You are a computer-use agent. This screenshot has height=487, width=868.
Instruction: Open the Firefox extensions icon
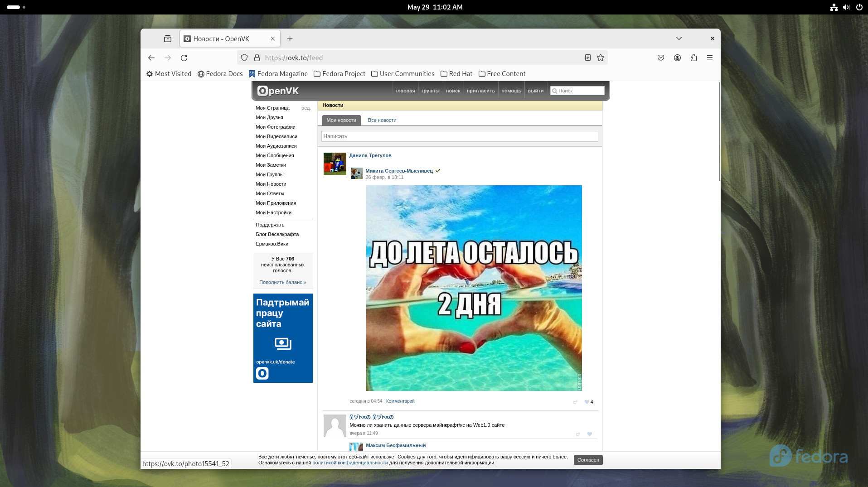click(693, 58)
